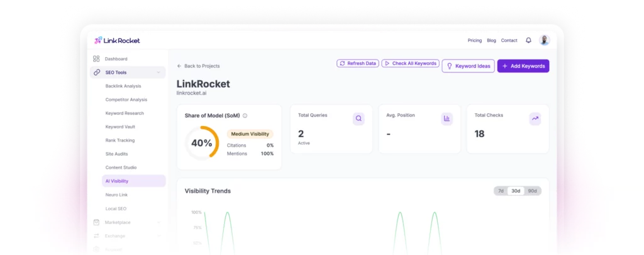
Task: Click the Marketplace bag icon
Action: [x=96, y=222]
